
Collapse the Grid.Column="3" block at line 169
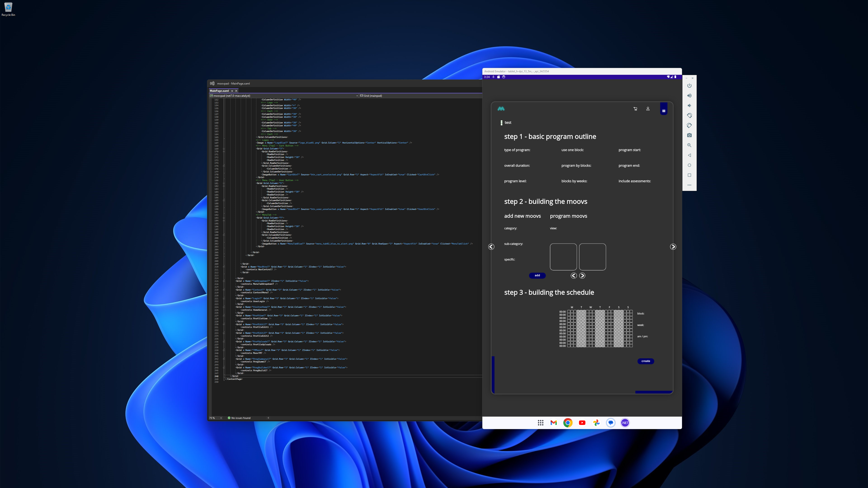coord(224,148)
